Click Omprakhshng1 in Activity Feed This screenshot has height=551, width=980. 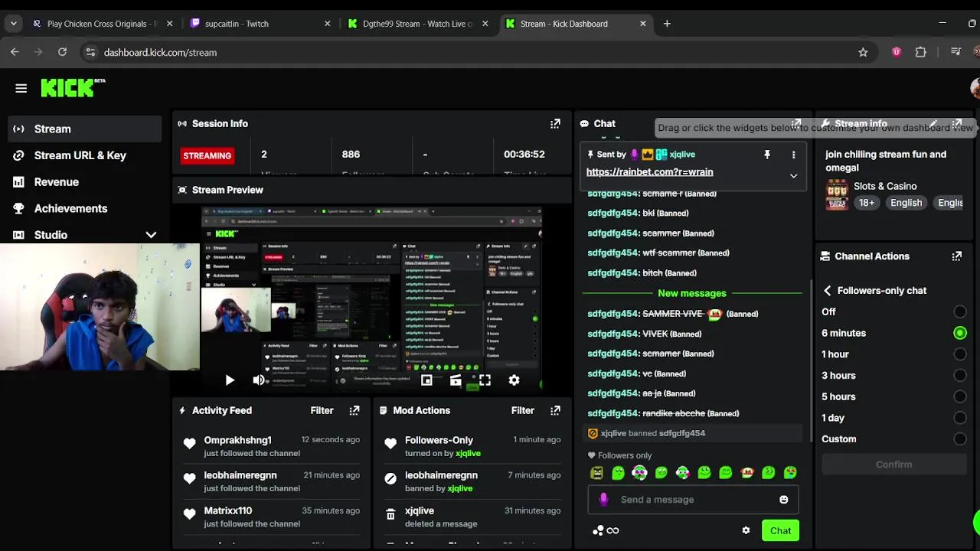237,440
